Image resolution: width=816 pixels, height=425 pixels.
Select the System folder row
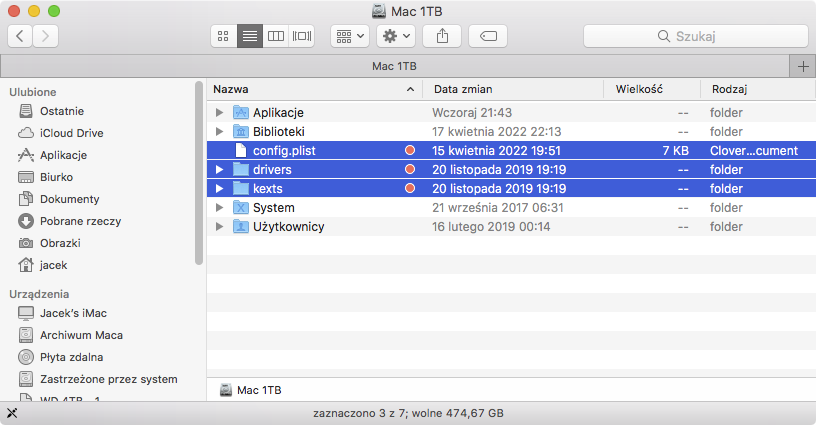click(512, 208)
